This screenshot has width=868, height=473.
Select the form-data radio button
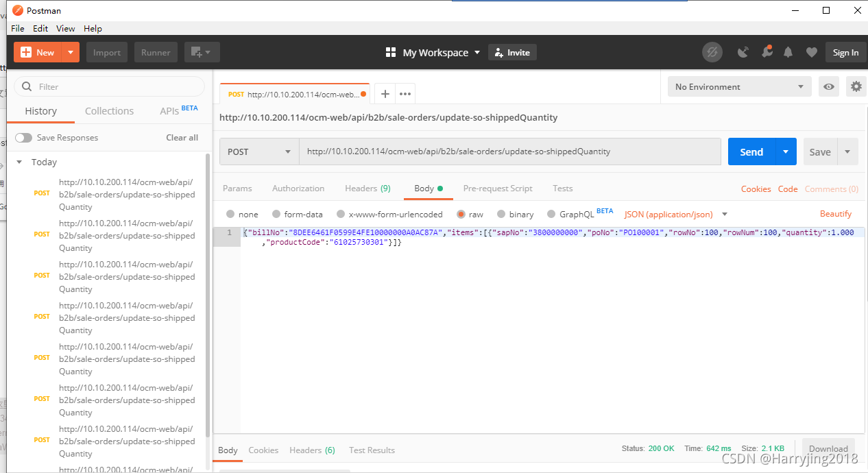pyautogui.click(x=276, y=214)
